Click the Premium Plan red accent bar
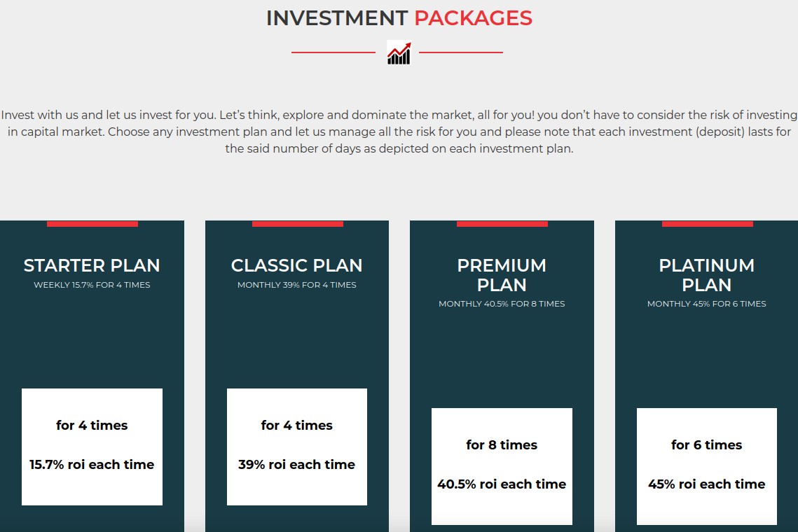This screenshot has width=798, height=532. [x=502, y=224]
